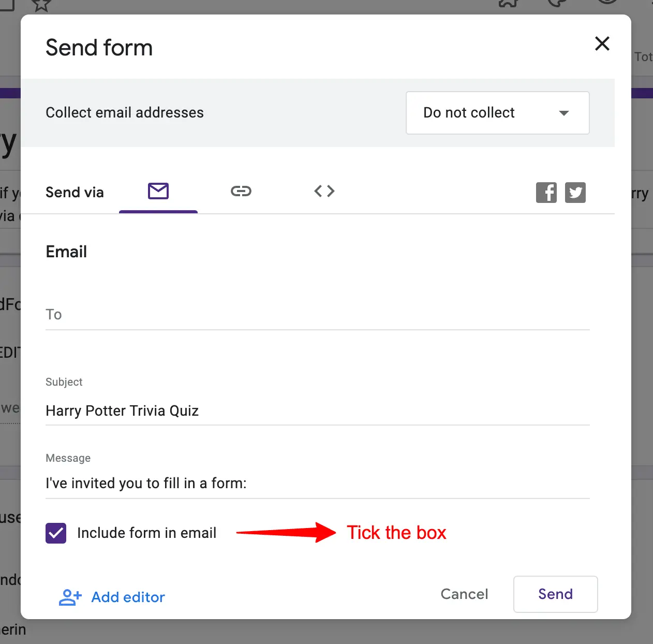Expand collect email addresses options arrow
Screen dimensions: 653x644
click(565, 113)
